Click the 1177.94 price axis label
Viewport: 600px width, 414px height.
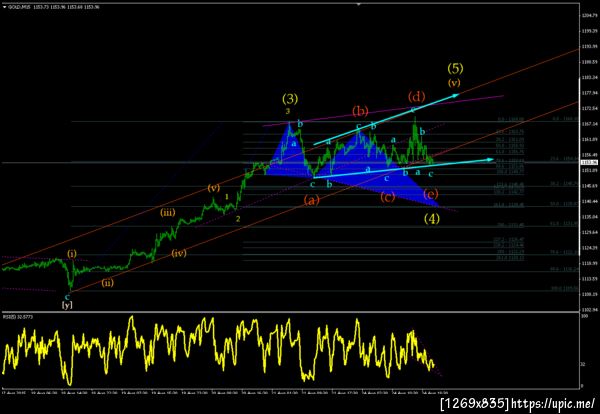point(590,93)
